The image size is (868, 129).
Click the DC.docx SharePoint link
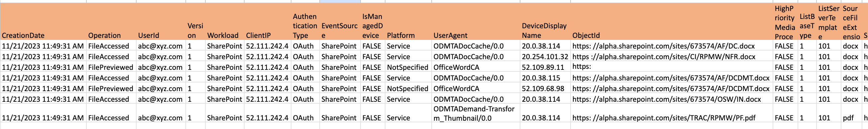664,46
